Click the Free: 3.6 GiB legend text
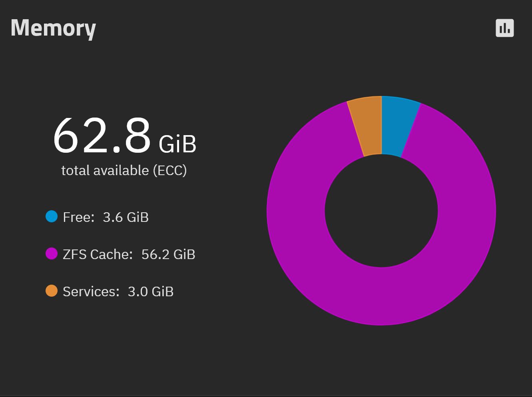 point(106,217)
